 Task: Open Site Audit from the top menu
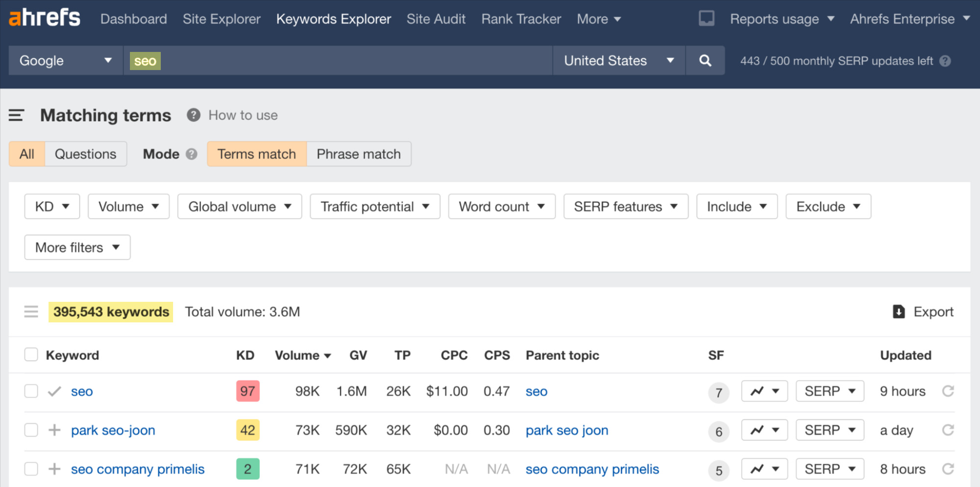pyautogui.click(x=435, y=19)
